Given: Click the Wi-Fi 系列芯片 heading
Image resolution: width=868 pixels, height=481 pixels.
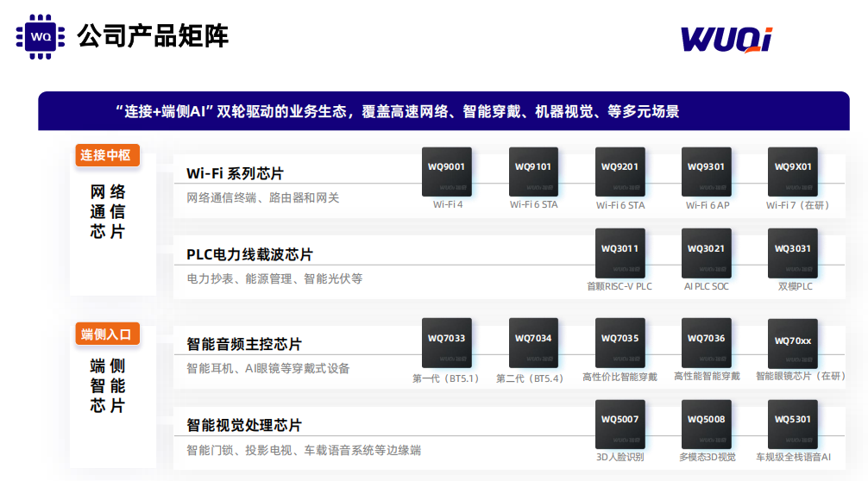Looking at the screenshot, I should (236, 173).
